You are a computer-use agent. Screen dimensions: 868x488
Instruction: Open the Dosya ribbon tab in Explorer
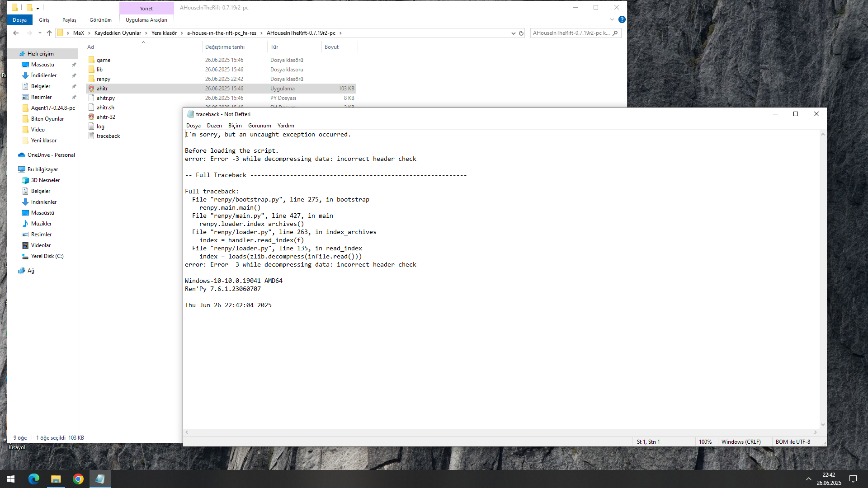click(x=19, y=20)
